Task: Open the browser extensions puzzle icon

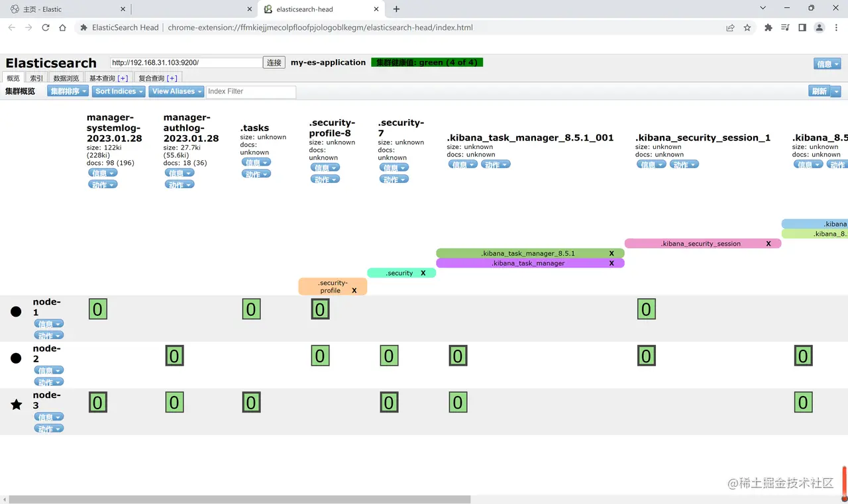Action: point(768,28)
